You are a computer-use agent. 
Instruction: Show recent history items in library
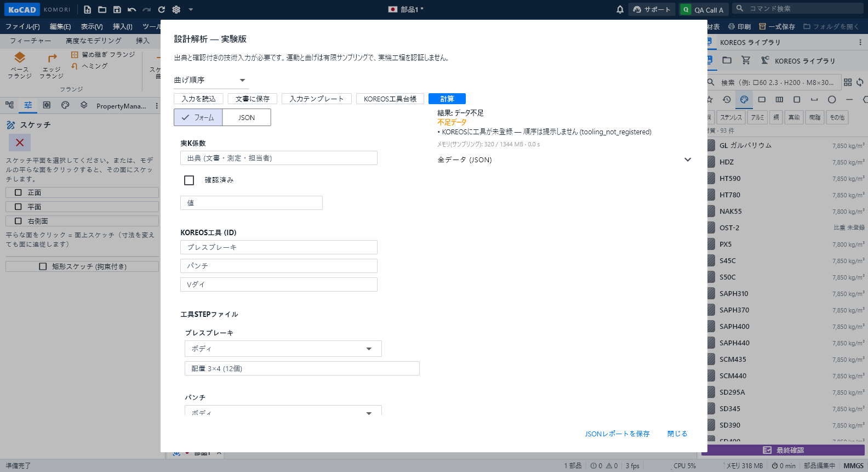click(727, 99)
